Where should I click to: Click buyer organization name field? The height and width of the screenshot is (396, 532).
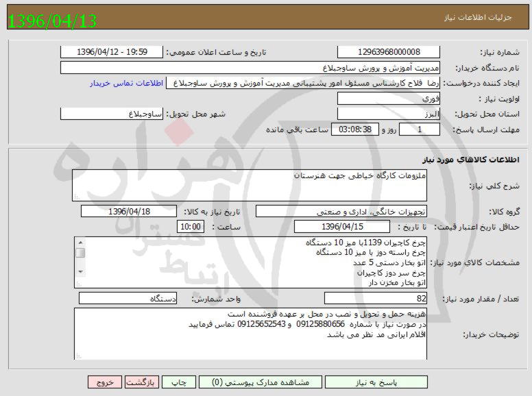click(250, 68)
